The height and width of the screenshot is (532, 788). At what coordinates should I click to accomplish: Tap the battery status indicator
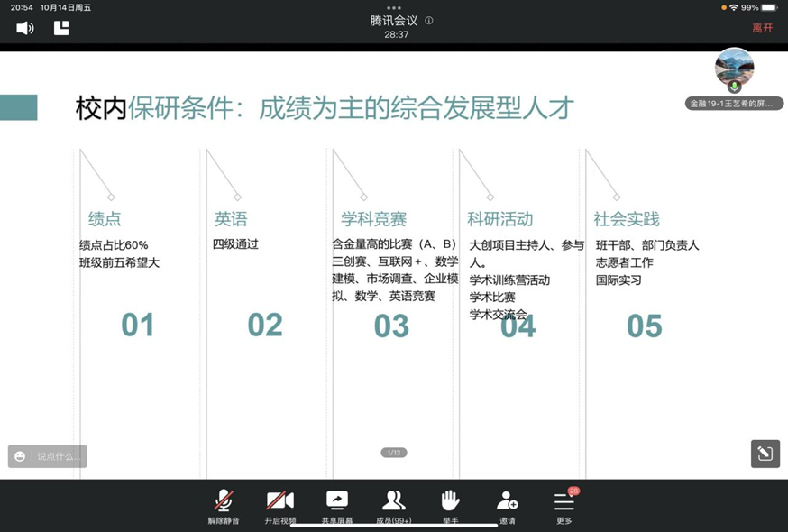coord(768,7)
